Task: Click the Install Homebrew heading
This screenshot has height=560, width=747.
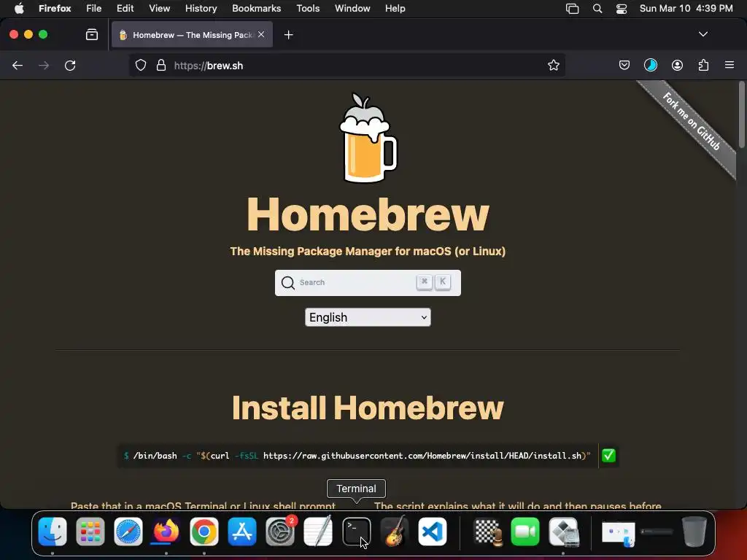Action: 368,408
